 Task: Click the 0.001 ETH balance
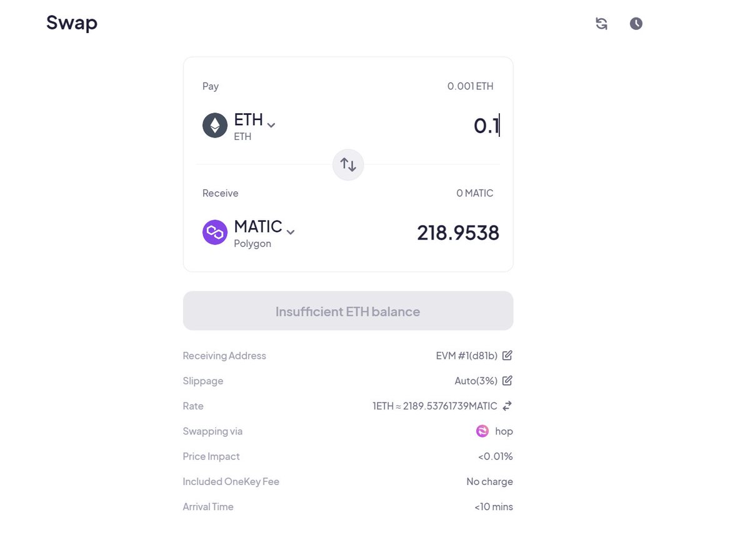(x=471, y=86)
